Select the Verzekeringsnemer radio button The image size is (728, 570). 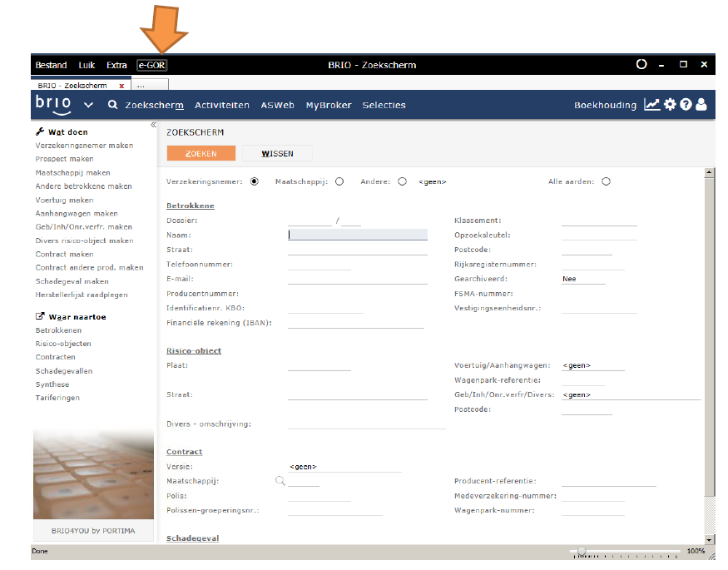point(255,181)
